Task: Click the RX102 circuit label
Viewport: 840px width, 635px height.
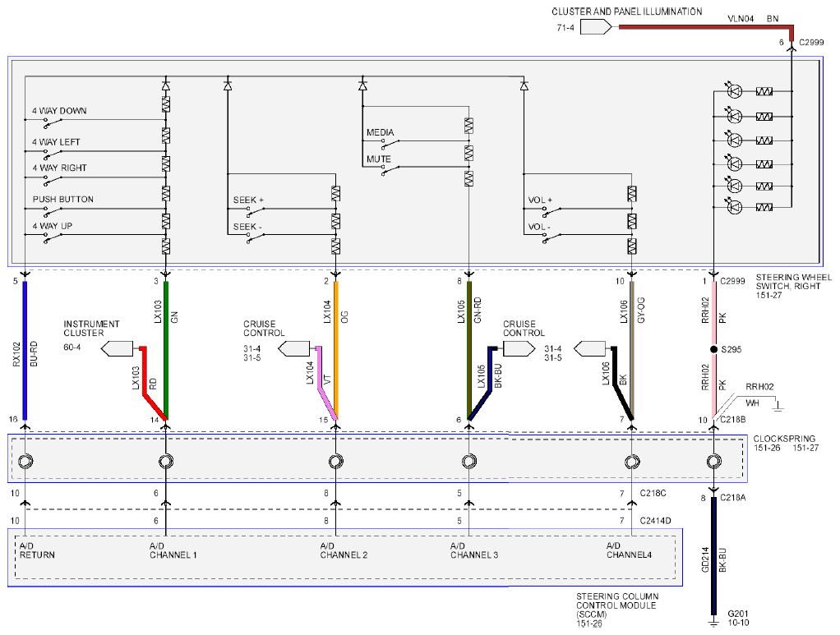Action: 16,354
